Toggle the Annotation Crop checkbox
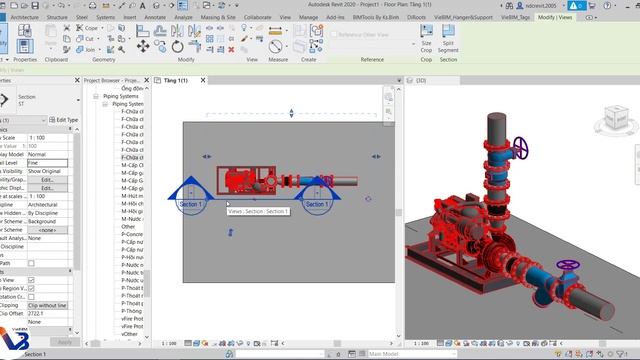The height and width of the screenshot is (360, 640). [31, 297]
